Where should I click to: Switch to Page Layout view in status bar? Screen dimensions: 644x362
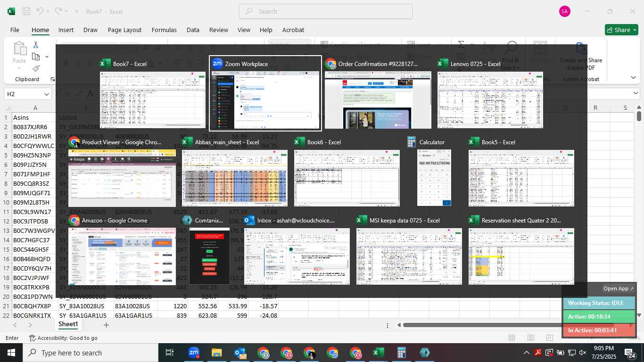tap(531, 338)
